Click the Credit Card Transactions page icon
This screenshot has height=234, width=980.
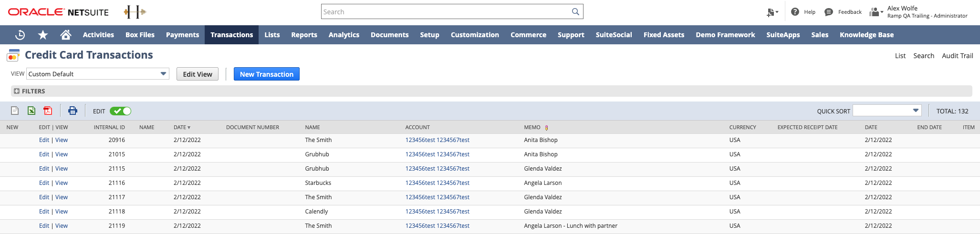(13, 55)
